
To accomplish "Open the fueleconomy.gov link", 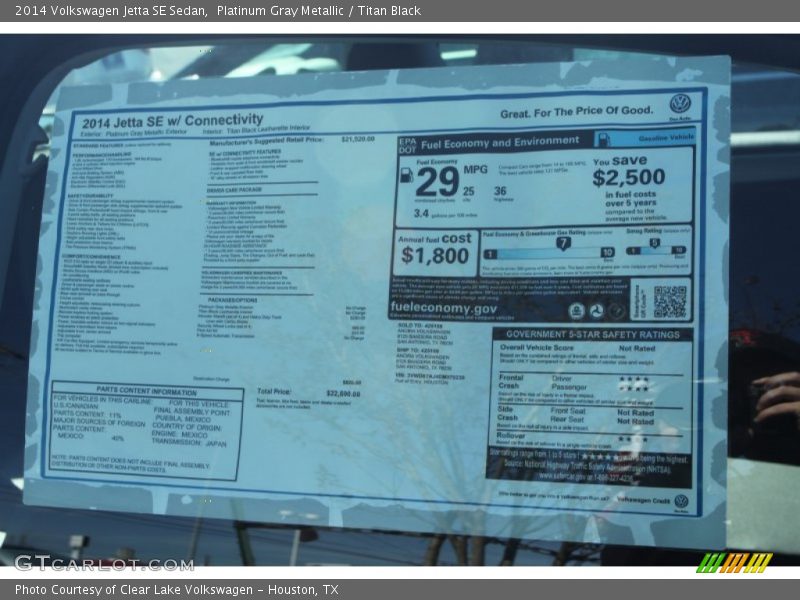I will pos(443,308).
